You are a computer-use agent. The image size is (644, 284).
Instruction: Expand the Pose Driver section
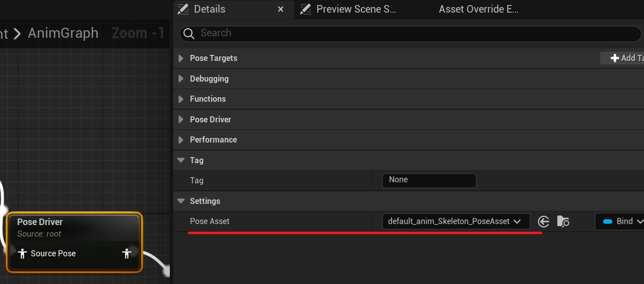[181, 120]
